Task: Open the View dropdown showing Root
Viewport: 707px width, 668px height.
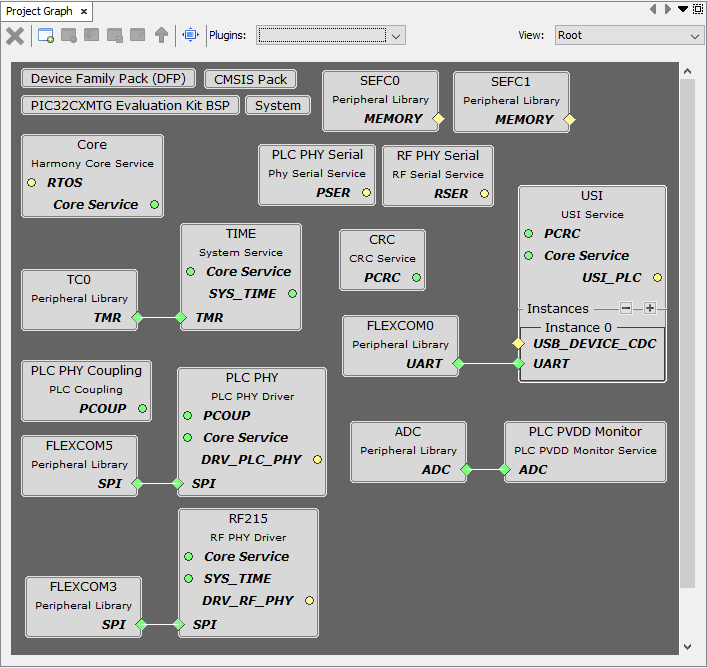Action: tap(629, 36)
